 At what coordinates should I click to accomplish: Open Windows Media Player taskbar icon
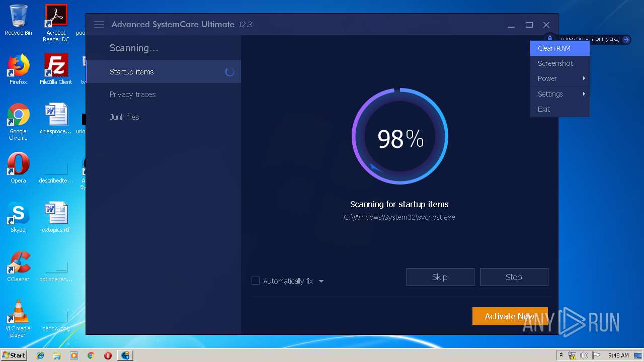[x=74, y=355]
